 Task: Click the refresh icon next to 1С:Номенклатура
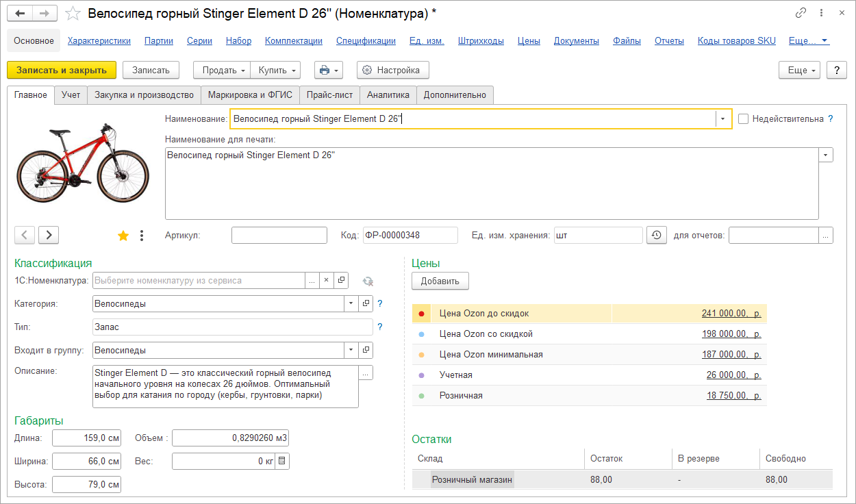pos(368,281)
